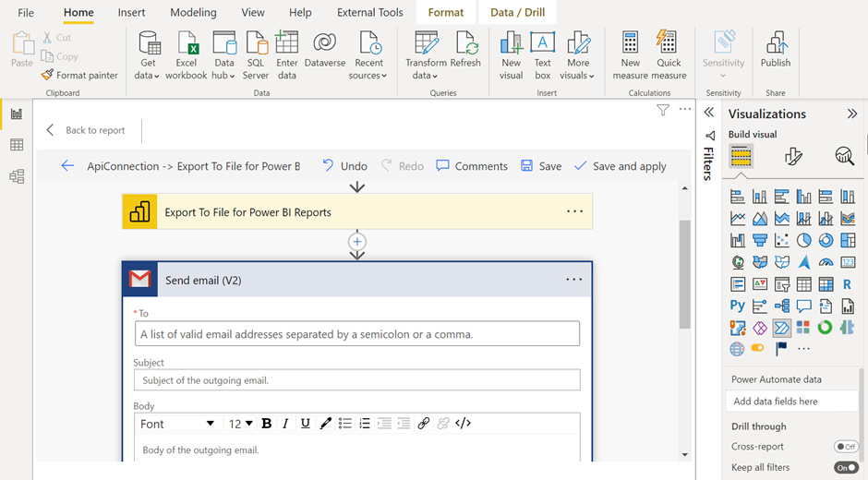Select the Python visual
This screenshot has width=868, height=480.
tap(738, 306)
